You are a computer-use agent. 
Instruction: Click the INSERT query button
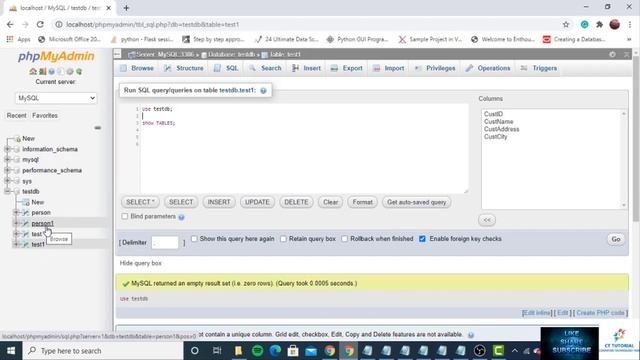(x=219, y=202)
